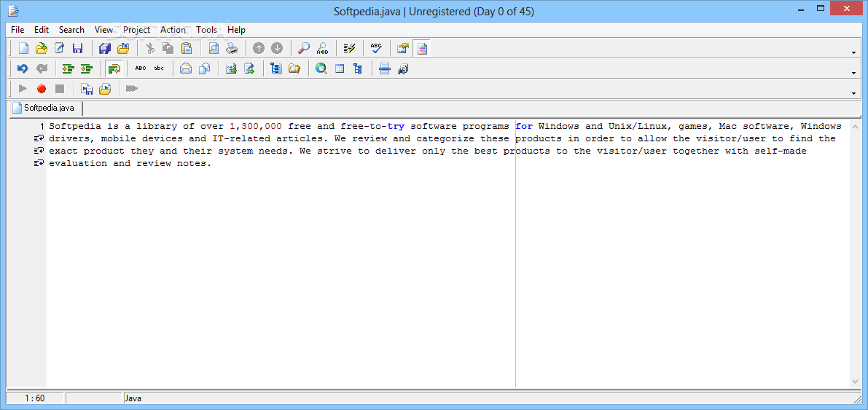
Task: Open the Action menu
Action: coord(173,30)
